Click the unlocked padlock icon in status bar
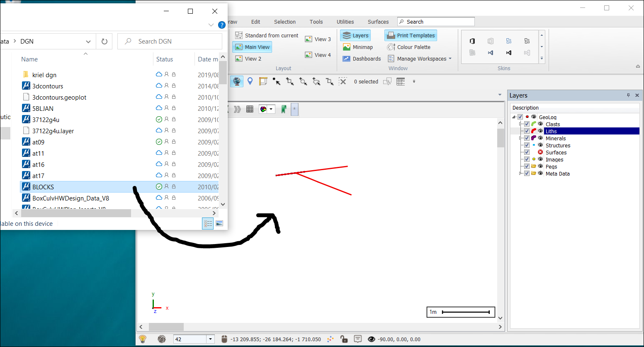Image resolution: width=644 pixels, height=347 pixels. click(x=344, y=339)
